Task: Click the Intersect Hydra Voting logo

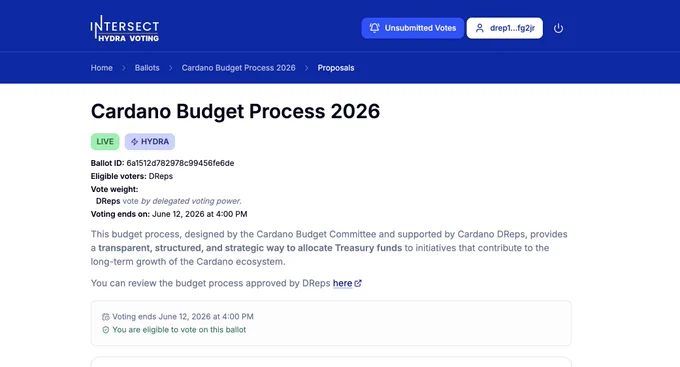Action: (125, 29)
